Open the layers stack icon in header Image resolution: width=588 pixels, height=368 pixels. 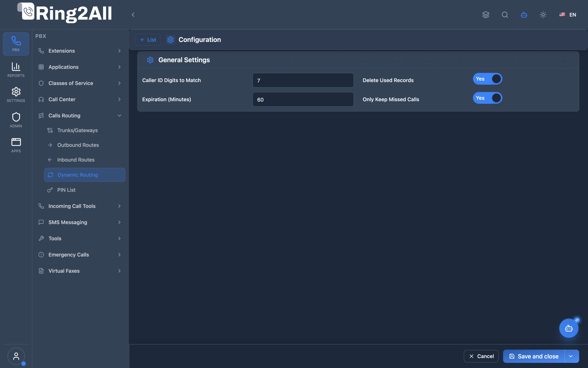click(486, 15)
